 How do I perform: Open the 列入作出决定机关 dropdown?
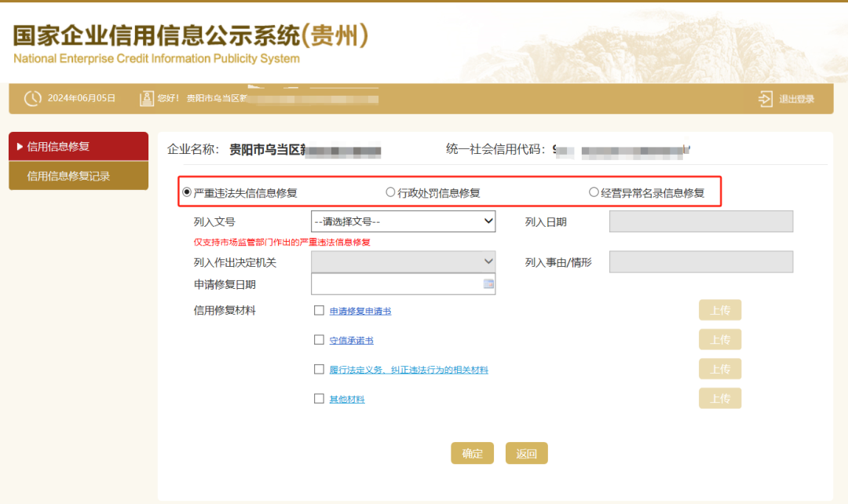coord(404,261)
